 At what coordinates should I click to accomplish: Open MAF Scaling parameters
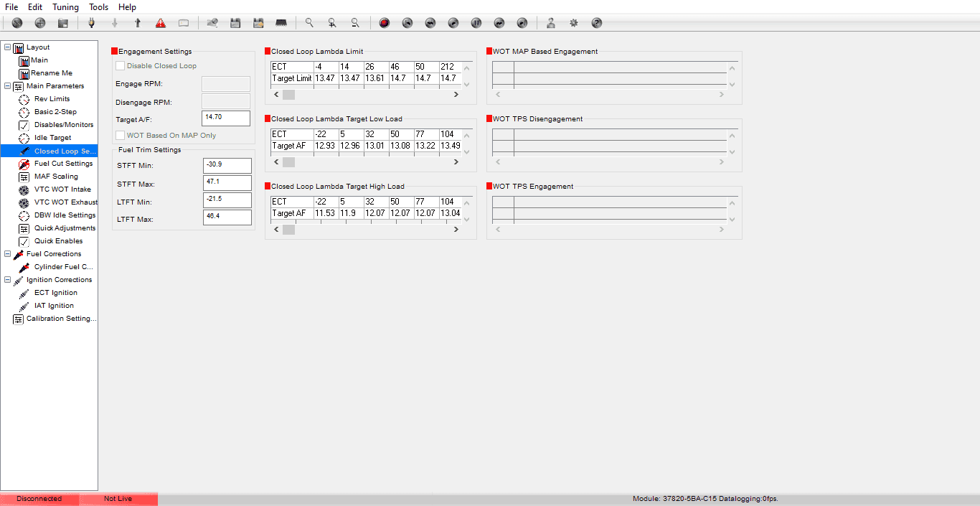60,176
